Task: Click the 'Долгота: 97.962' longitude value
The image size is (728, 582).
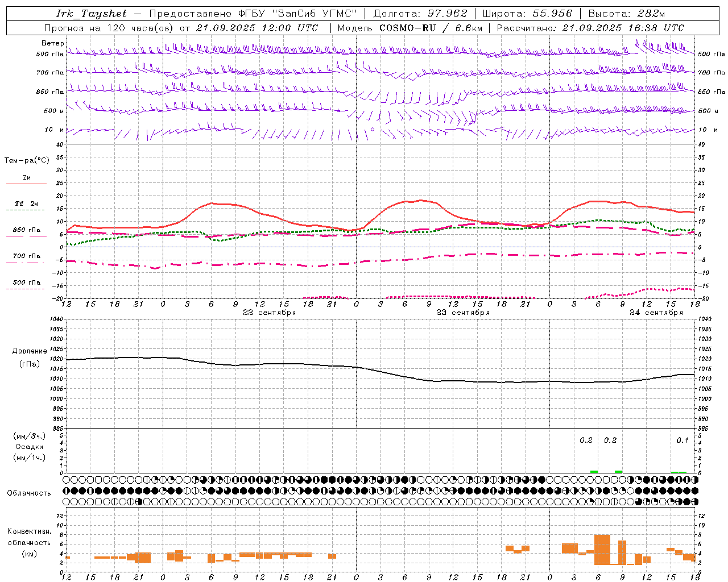Action: coord(420,14)
